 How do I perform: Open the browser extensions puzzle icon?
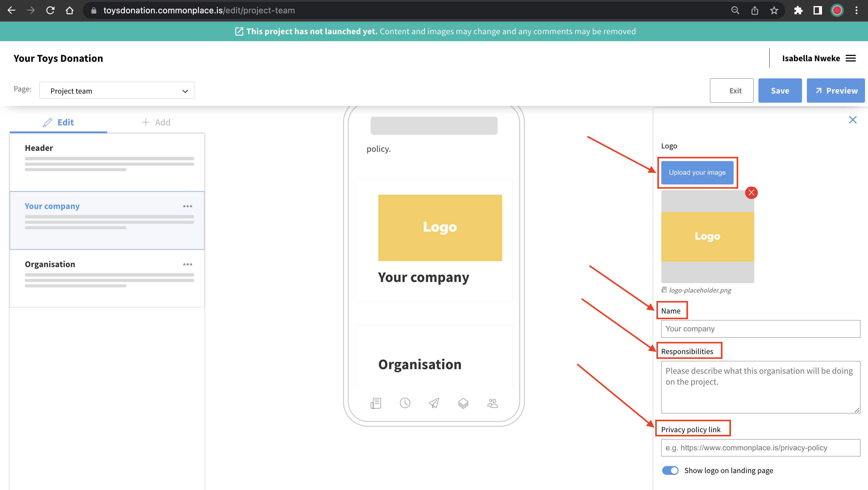[798, 11]
